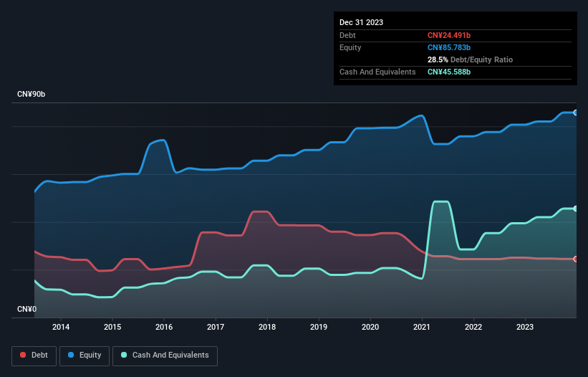Click the 2015 x-axis label
This screenshot has height=377, width=588.
112,327
